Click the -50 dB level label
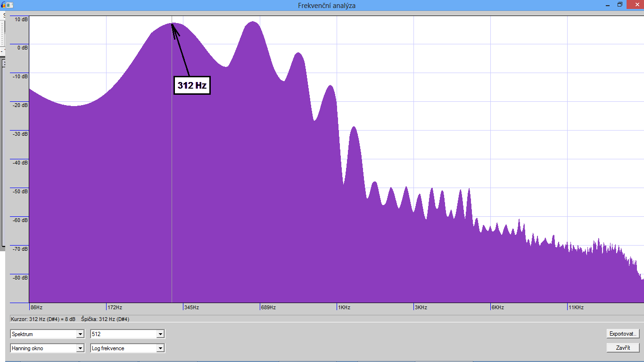644x362 pixels. [x=20, y=191]
